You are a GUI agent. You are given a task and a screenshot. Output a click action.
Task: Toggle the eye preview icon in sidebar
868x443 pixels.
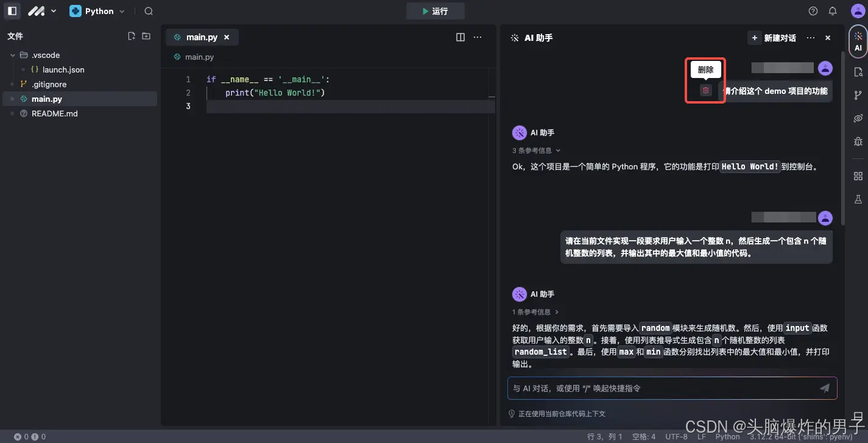(x=859, y=118)
